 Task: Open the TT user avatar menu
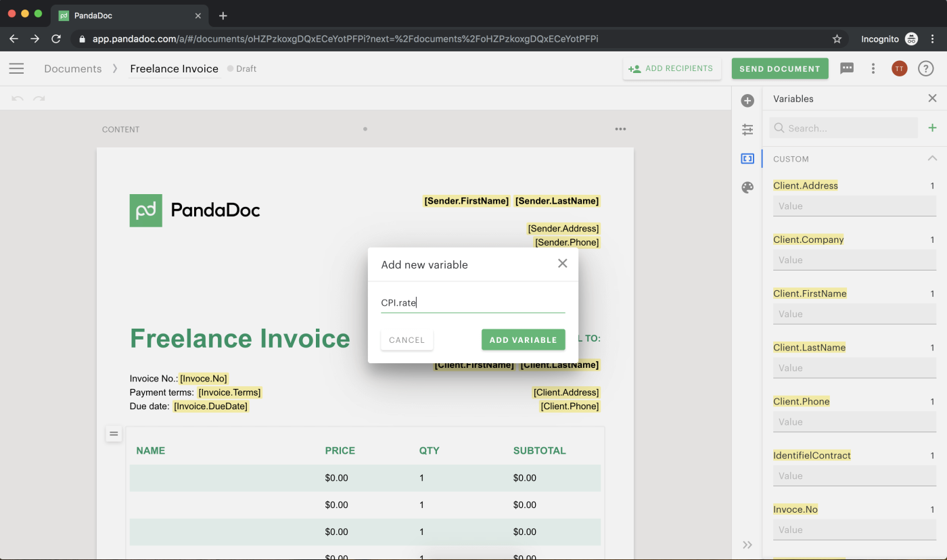tap(899, 68)
